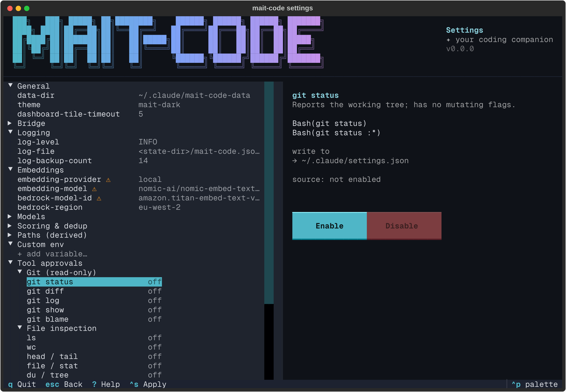The image size is (566, 392).
Task: Toggle the wc approval row
Action: 94,347
